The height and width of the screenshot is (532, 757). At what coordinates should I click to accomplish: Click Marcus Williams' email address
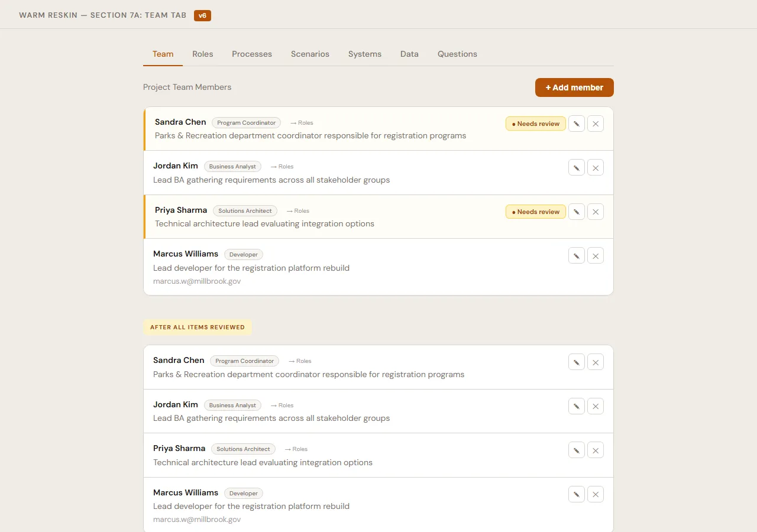coord(197,281)
